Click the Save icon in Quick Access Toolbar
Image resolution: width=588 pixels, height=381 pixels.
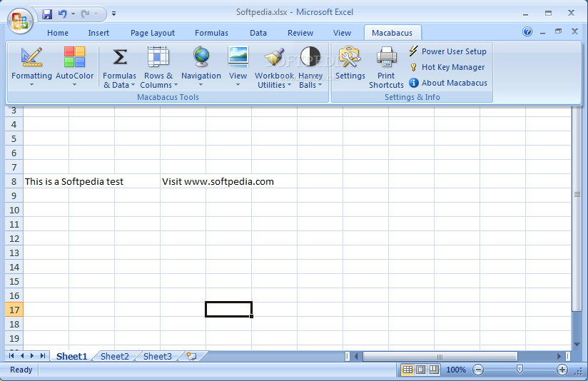47,14
